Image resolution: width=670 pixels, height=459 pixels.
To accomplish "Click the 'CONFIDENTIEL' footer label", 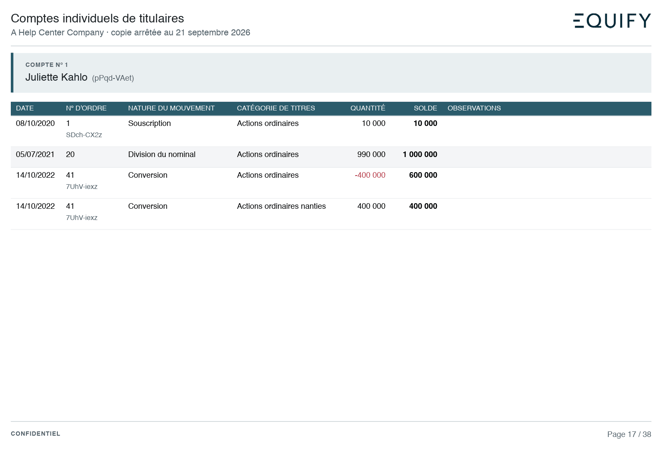I will click(x=35, y=434).
